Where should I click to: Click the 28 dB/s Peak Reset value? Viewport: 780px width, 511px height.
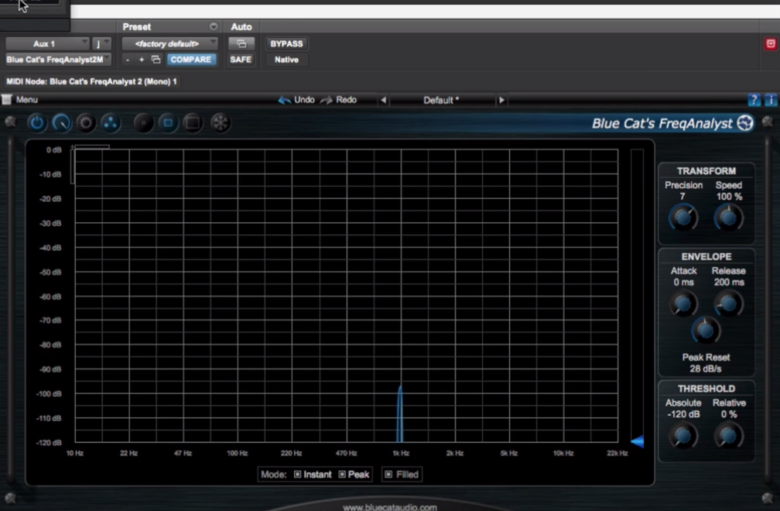705,369
